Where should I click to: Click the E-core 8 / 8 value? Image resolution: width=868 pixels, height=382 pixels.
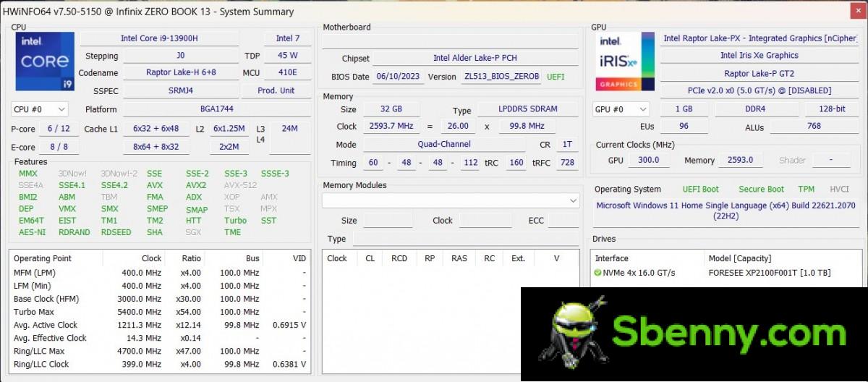pos(59,146)
